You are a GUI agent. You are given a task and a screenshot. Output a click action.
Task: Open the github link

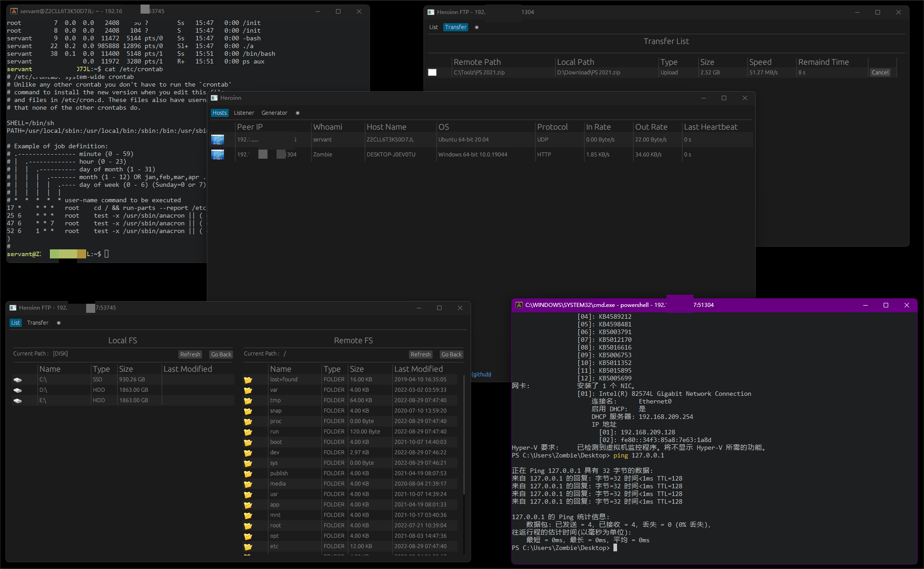point(481,374)
